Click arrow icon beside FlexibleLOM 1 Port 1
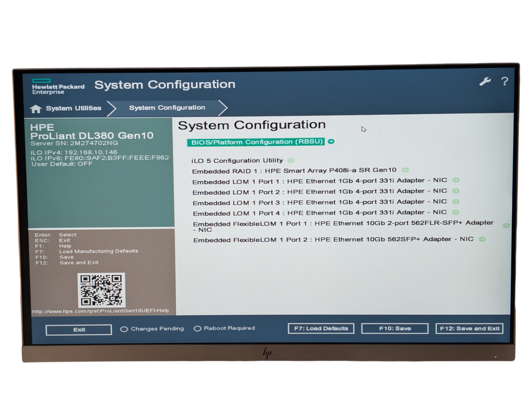Image resolution: width=532 pixels, height=400 pixels. tap(506, 225)
